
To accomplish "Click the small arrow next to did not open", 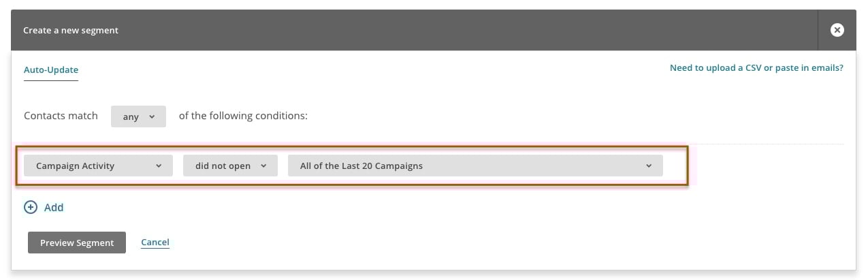I will pyautogui.click(x=263, y=166).
